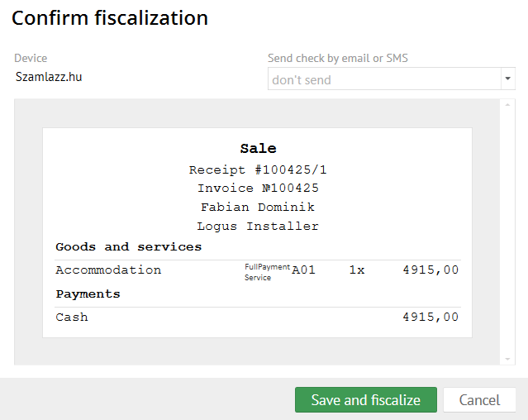
Task: Click the Accommodation amount 4915,00
Action: tap(430, 270)
